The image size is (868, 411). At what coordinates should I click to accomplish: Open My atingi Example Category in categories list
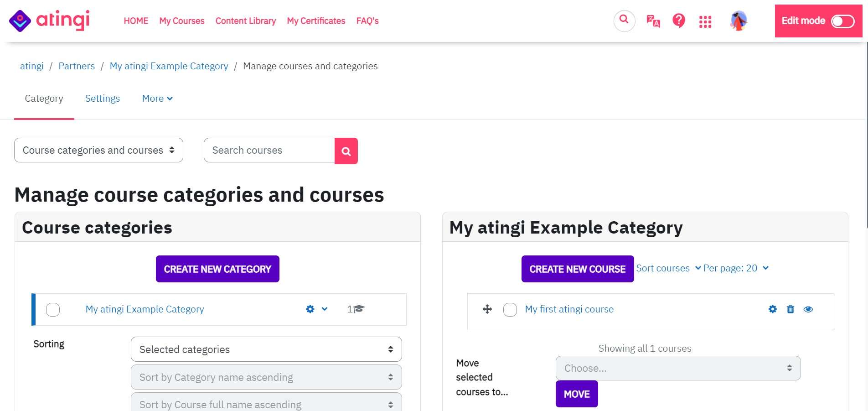click(x=145, y=309)
